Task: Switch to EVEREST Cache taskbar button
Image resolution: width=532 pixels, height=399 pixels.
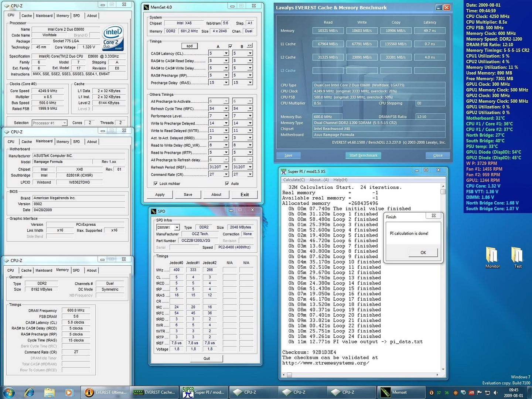Action: click(x=154, y=392)
